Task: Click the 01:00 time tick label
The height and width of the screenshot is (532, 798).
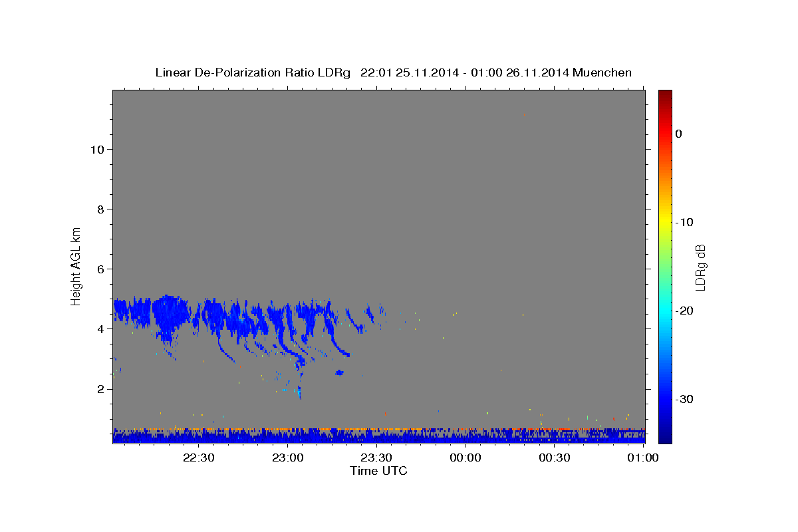Action: 644,458
